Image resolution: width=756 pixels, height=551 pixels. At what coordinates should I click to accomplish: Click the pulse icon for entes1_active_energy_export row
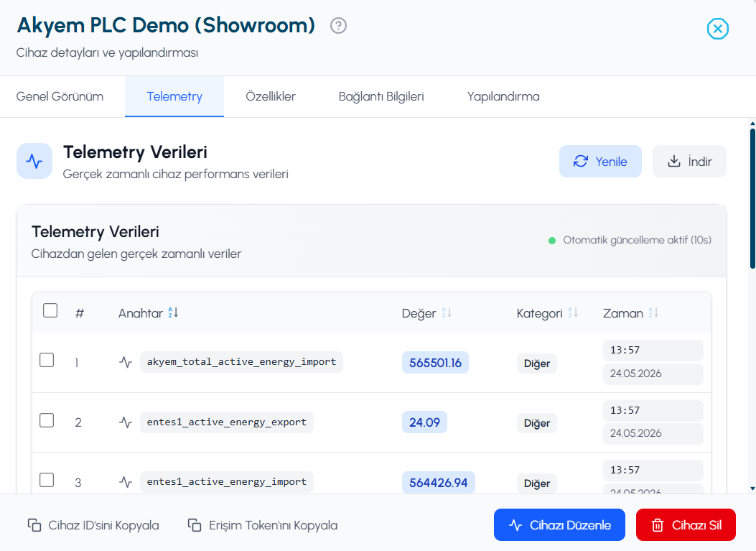pyautogui.click(x=126, y=422)
